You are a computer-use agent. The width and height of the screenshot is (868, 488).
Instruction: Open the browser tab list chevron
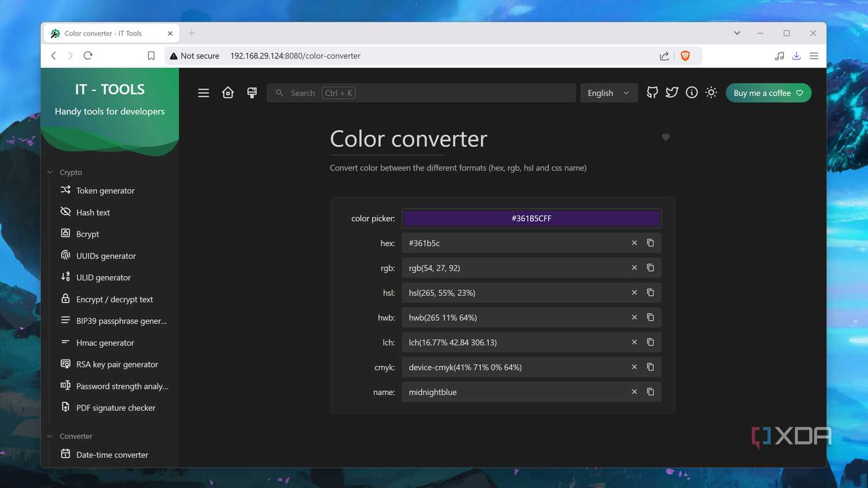(737, 33)
